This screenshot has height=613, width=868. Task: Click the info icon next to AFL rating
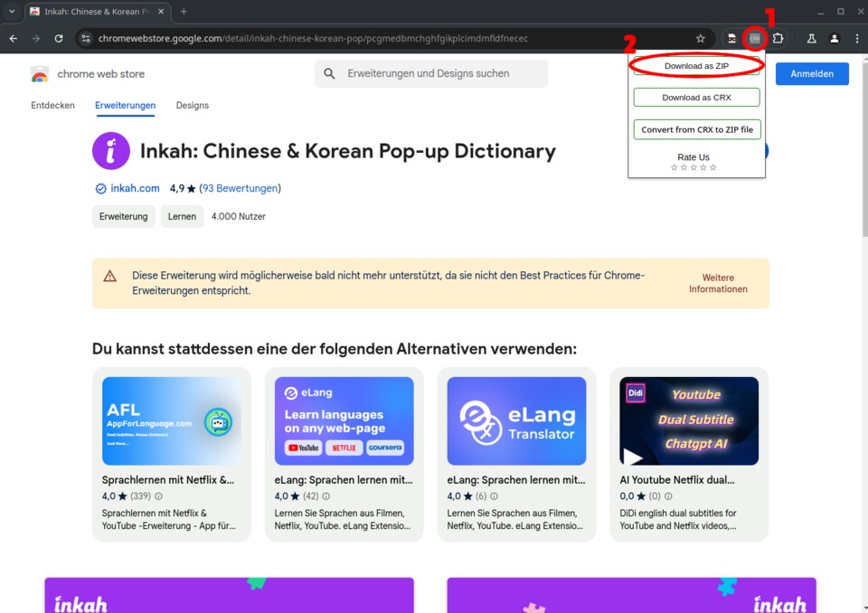click(159, 496)
